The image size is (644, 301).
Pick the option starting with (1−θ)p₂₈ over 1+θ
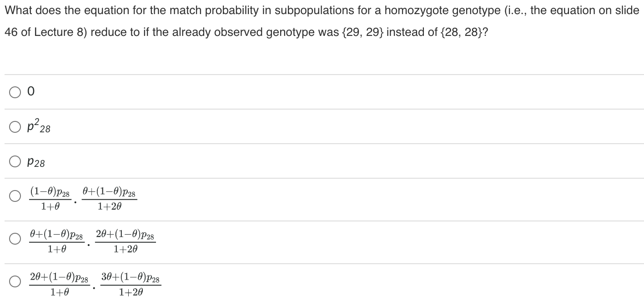(x=16, y=197)
